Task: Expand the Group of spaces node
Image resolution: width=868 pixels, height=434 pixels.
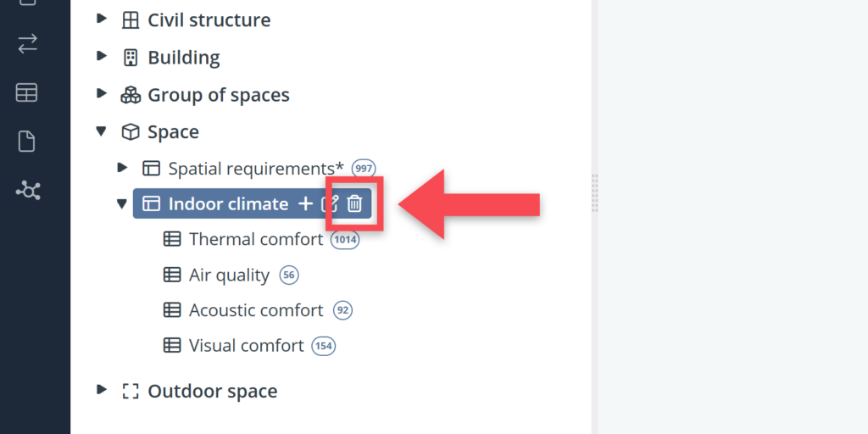Action: click(x=102, y=94)
